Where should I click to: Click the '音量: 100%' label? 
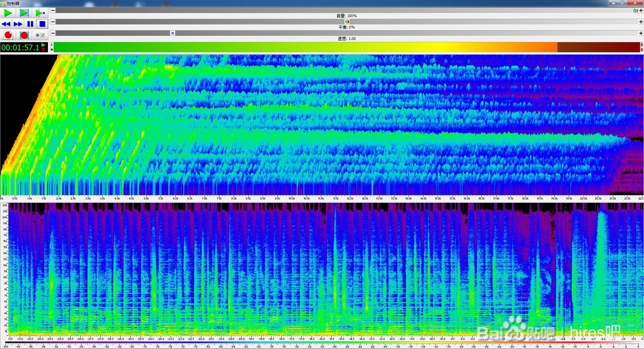pos(347,16)
